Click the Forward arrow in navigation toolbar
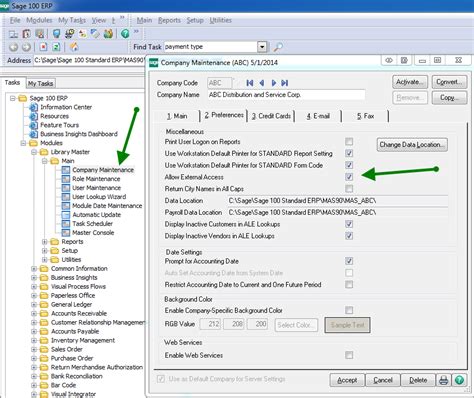This screenshot has width=474, height=398. click(x=26, y=47)
